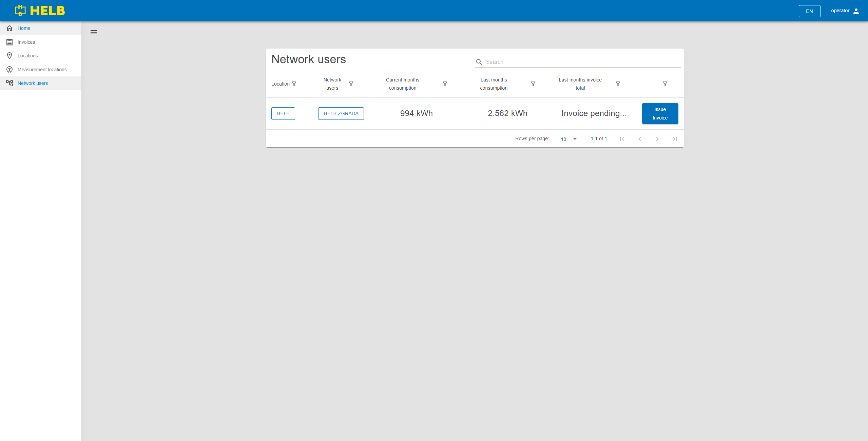The width and height of the screenshot is (868, 441).
Task: Filter the Current months consumption column
Action: tap(445, 84)
